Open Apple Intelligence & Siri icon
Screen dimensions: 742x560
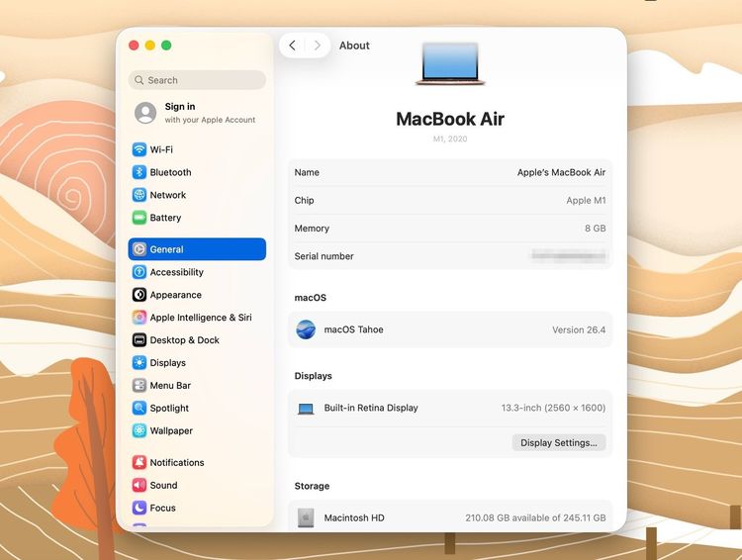(139, 318)
